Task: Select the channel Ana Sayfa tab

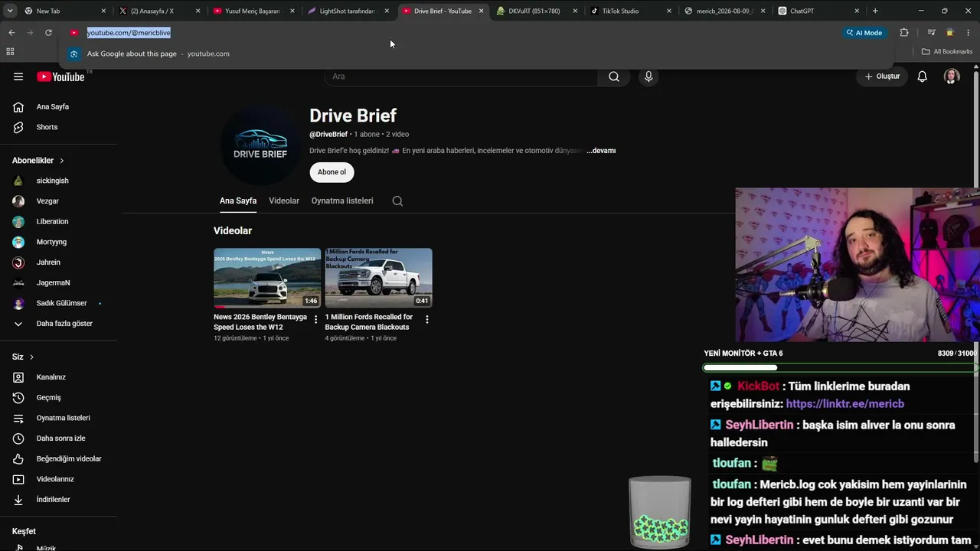Action: point(238,201)
